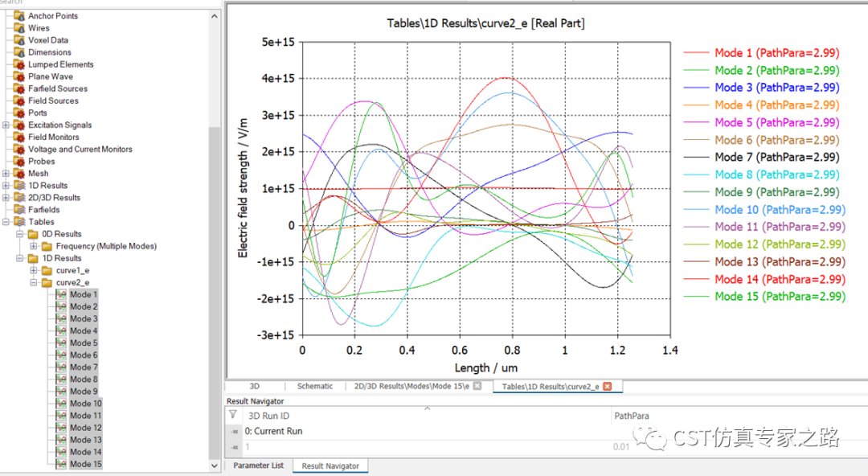Select the 0: Current Run row
The height and width of the screenshot is (476, 868).
pos(546,431)
